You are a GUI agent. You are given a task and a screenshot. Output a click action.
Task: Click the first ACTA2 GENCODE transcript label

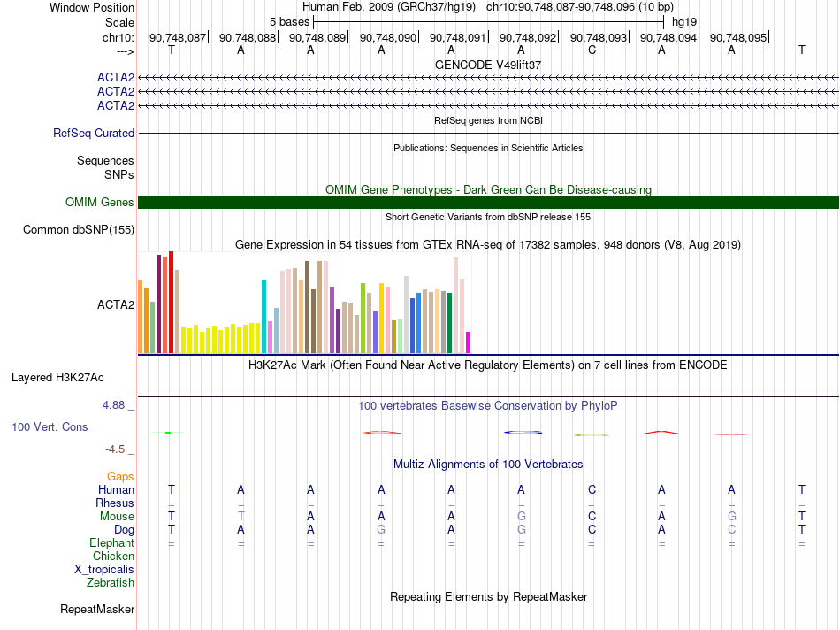coord(116,77)
